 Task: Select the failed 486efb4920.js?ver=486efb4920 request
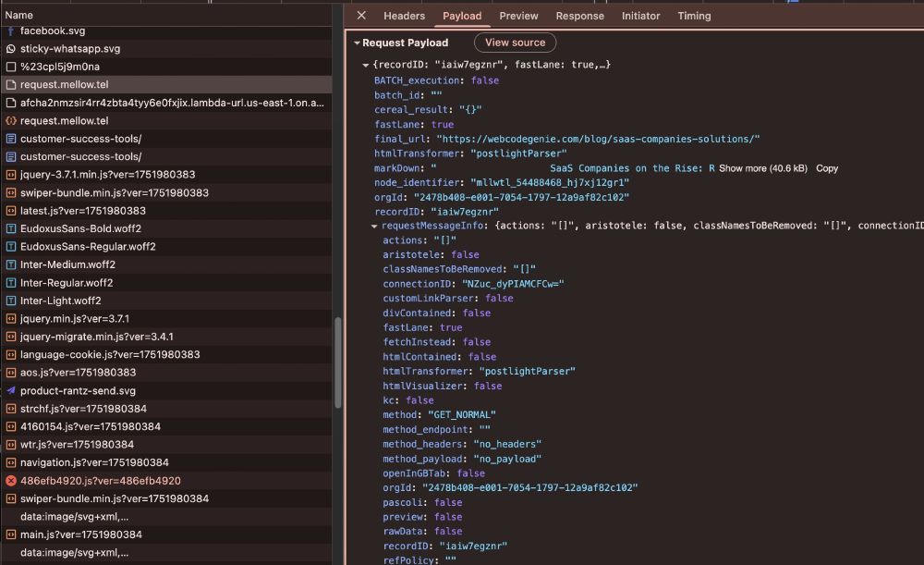(166, 481)
